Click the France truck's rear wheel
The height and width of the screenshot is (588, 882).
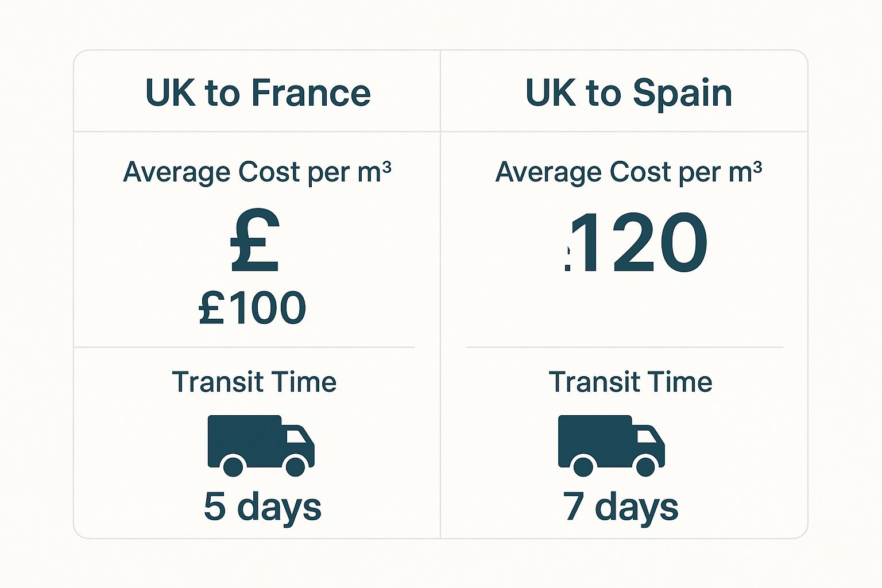click(233, 466)
